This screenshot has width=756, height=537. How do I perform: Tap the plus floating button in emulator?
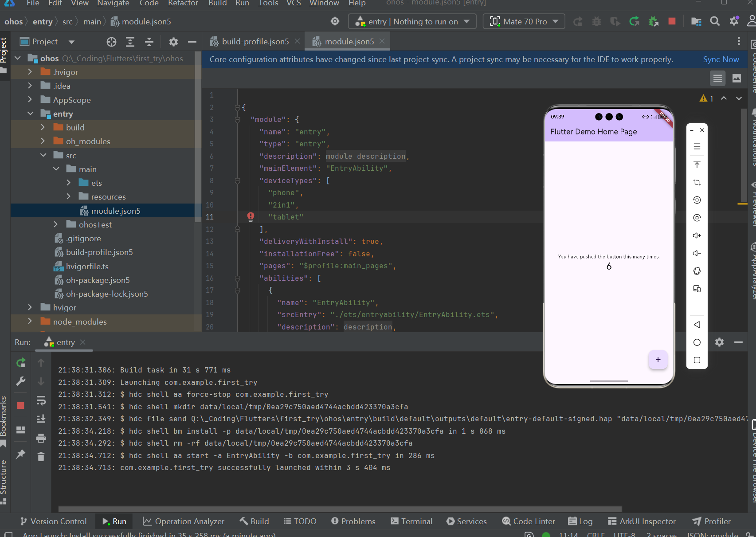[x=658, y=360]
